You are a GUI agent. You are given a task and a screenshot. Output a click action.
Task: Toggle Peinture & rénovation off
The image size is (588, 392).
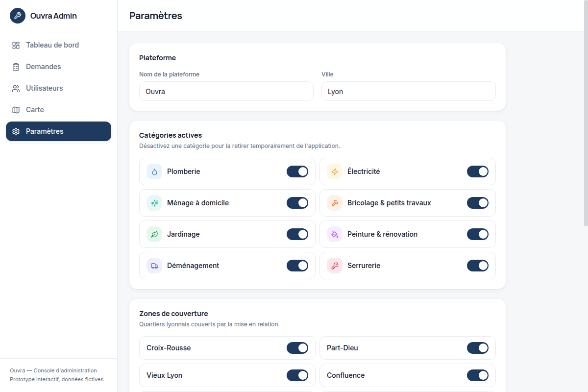(478, 234)
